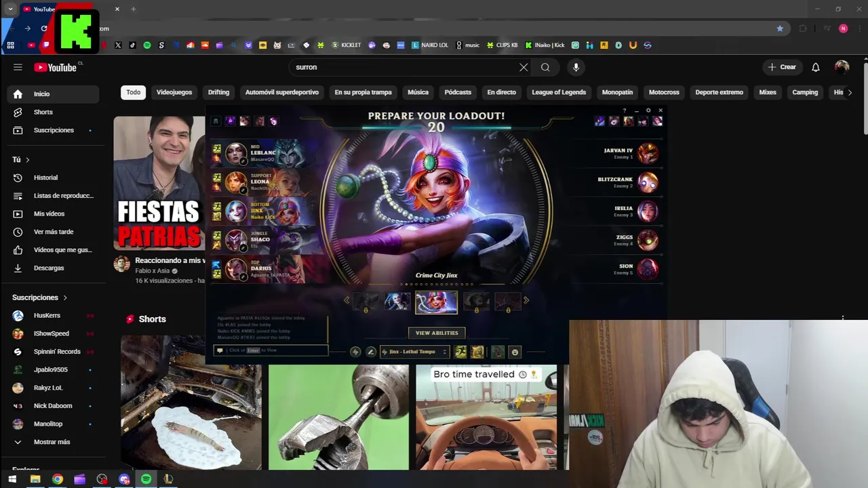The height and width of the screenshot is (488, 868).
Task: Click the League chat input box
Action: 271,350
